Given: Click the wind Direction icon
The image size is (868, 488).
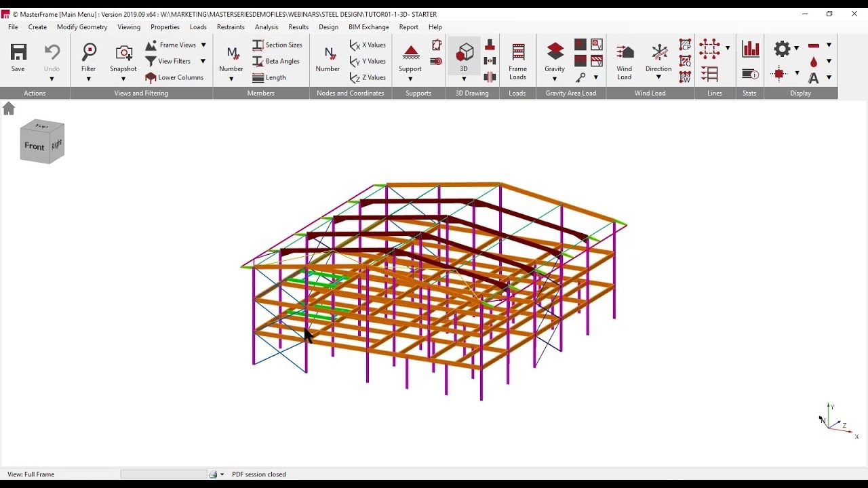Looking at the screenshot, I should [659, 52].
